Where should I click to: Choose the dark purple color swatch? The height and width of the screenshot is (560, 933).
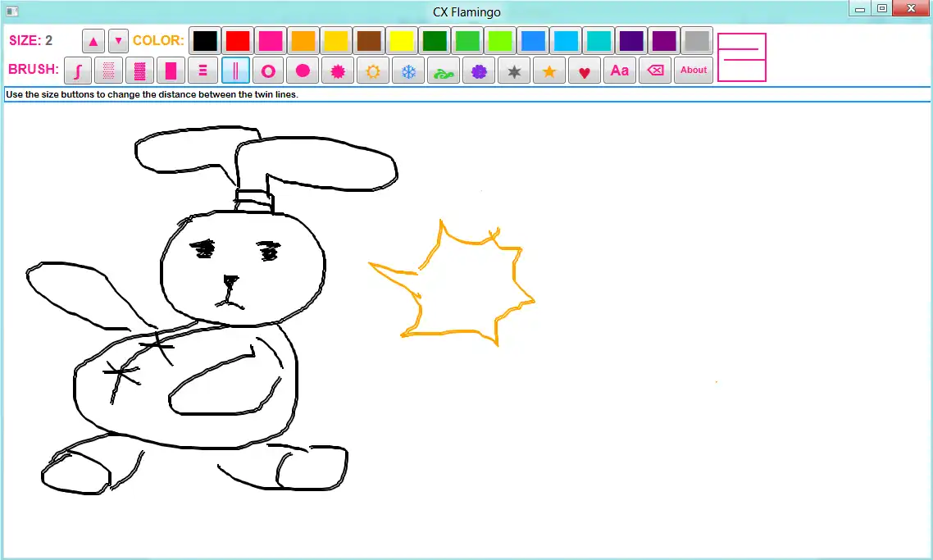630,41
